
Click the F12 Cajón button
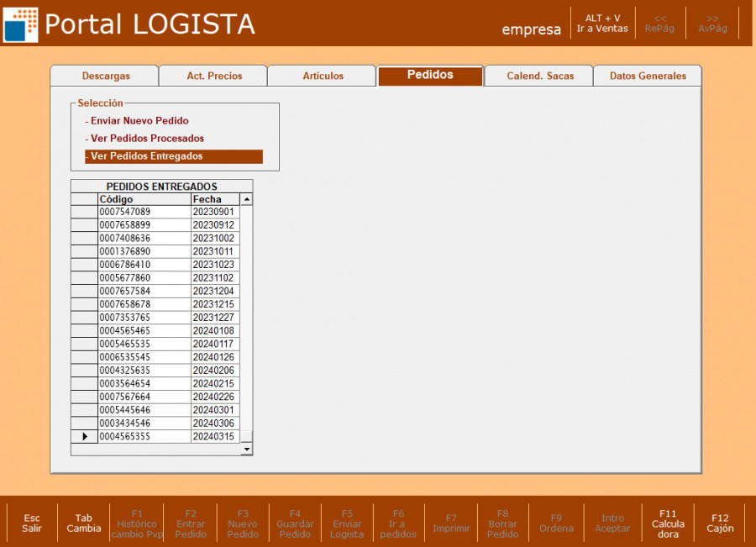point(719,523)
